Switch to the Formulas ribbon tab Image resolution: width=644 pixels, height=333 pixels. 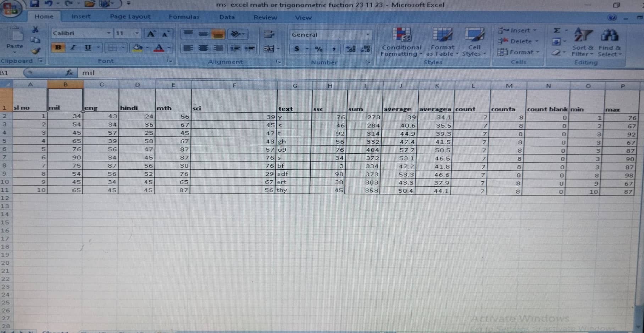184,17
